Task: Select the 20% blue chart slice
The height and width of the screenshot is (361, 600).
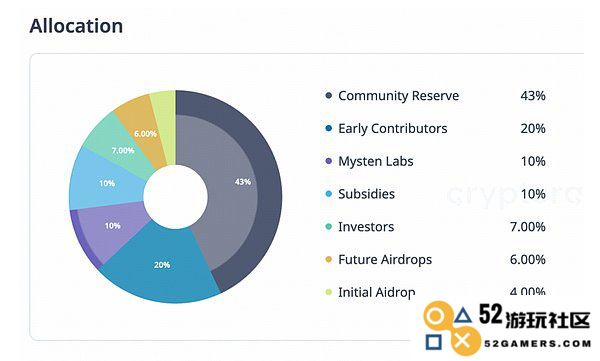Action: point(161,265)
